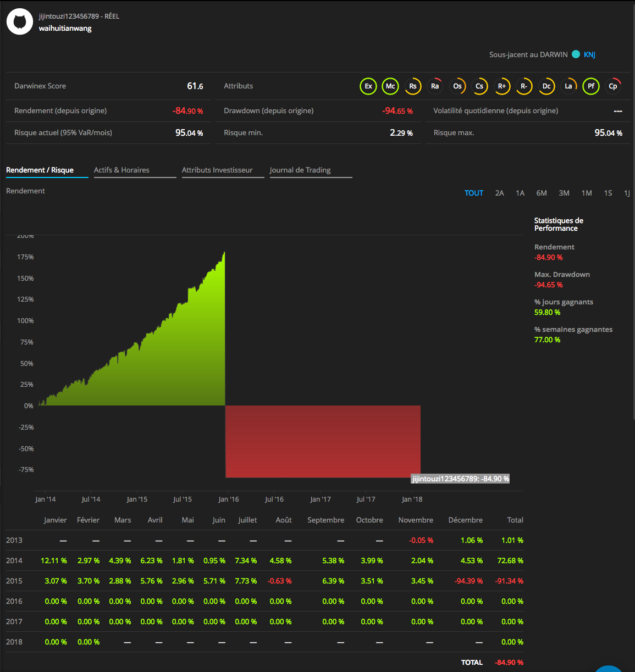The height and width of the screenshot is (672, 635).
Task: Click the R- attribute circle icon
Action: pos(524,86)
